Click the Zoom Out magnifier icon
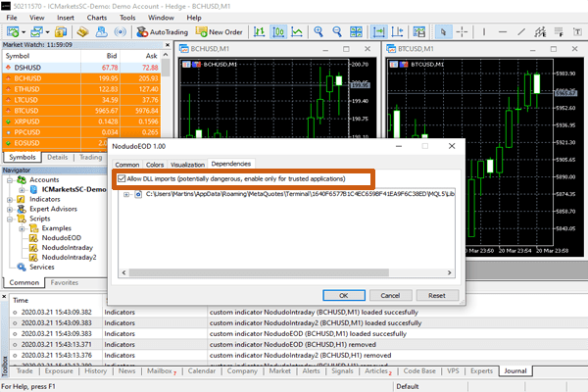This screenshot has height=392, width=588. pyautogui.click(x=337, y=32)
